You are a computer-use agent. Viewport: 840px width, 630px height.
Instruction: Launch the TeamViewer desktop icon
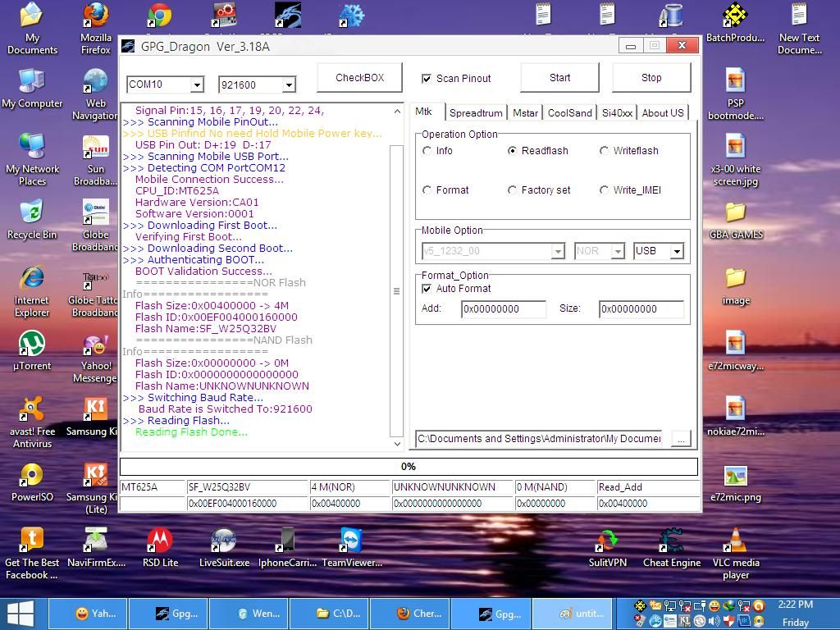[x=352, y=542]
